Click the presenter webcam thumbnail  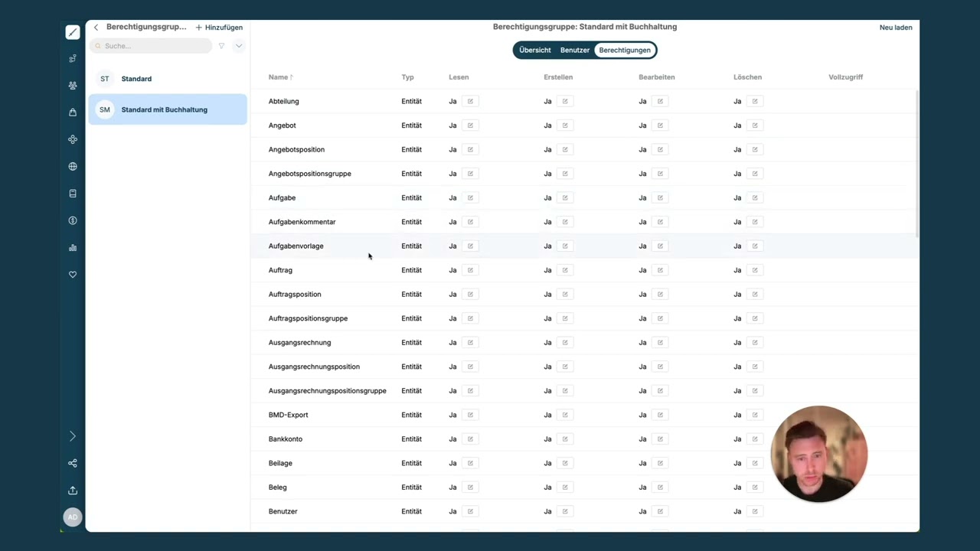tap(819, 454)
